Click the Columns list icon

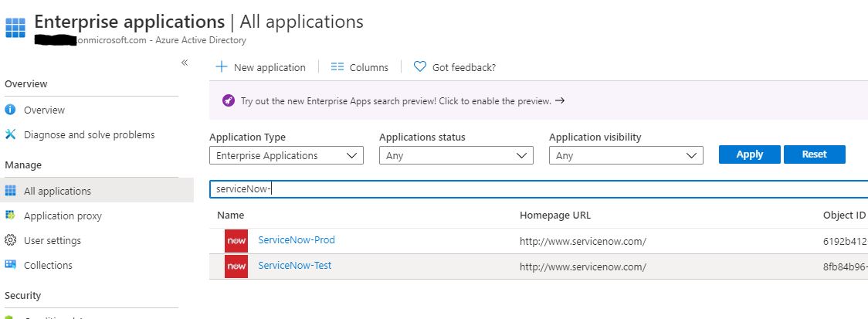337,67
